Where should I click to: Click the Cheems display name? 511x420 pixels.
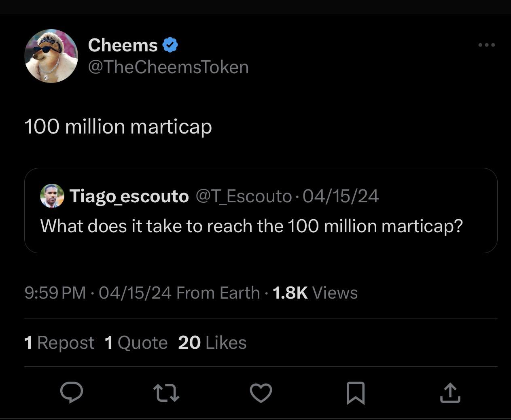[123, 45]
